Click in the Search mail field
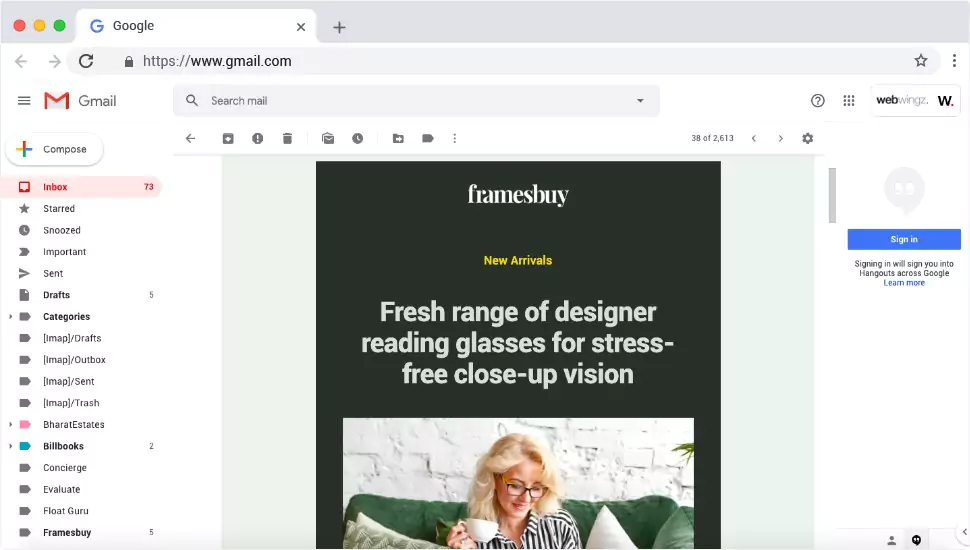The image size is (970, 550). (416, 101)
